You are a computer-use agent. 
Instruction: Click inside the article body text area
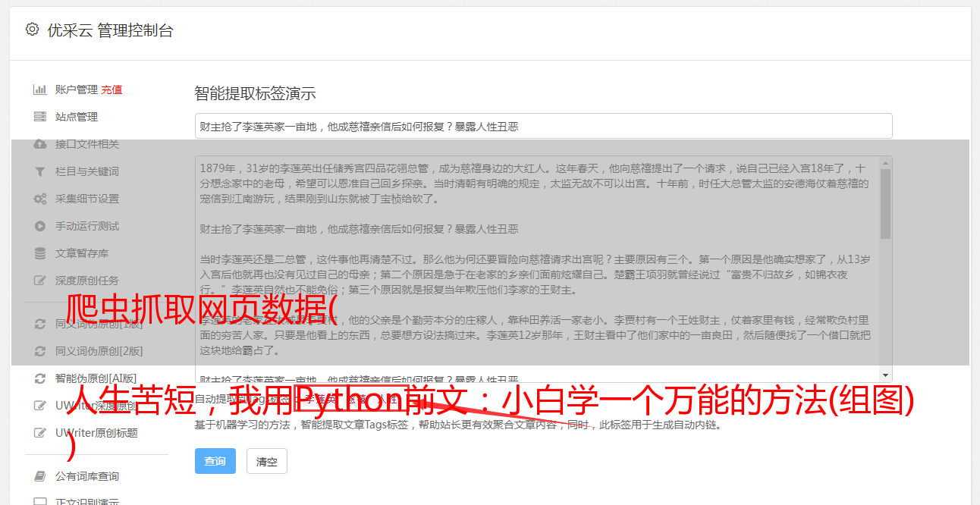pos(537,269)
